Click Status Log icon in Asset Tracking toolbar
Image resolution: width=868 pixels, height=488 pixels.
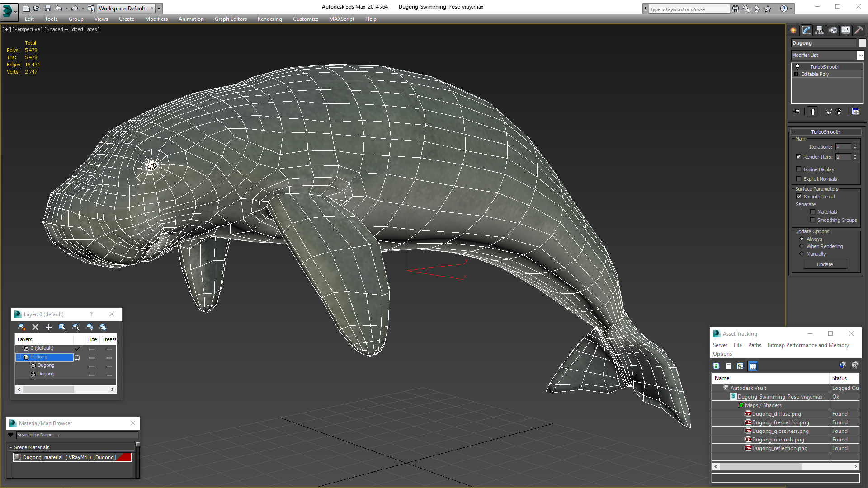(728, 366)
